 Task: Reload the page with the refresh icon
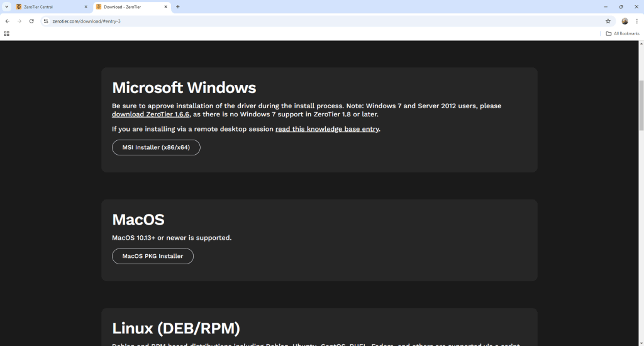[31, 21]
